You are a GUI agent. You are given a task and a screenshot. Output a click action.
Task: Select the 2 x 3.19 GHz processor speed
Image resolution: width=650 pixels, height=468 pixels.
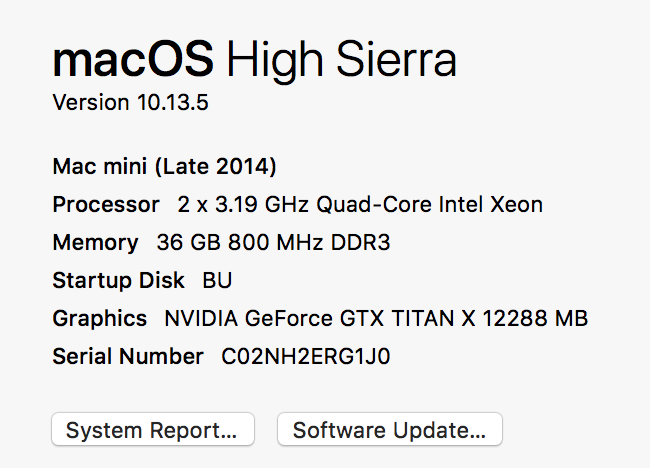pyautogui.click(x=243, y=204)
